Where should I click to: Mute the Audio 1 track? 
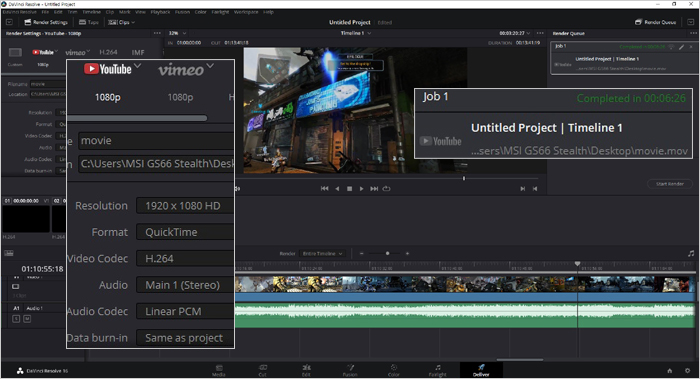pyautogui.click(x=27, y=319)
